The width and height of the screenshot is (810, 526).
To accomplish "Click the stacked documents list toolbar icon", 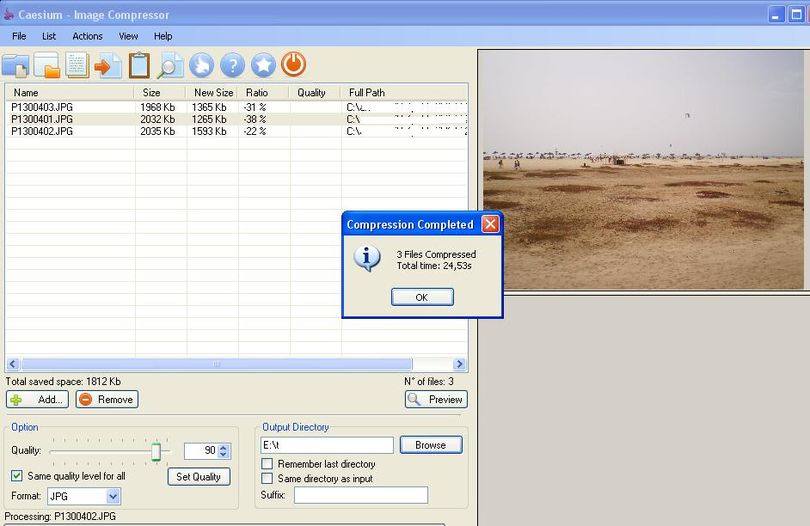I will point(77,66).
